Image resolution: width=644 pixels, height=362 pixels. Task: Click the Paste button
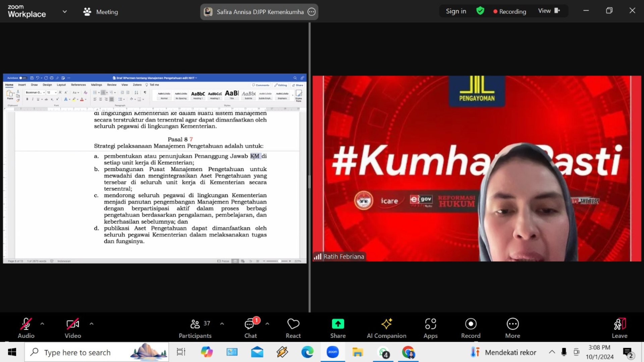[x=10, y=95]
